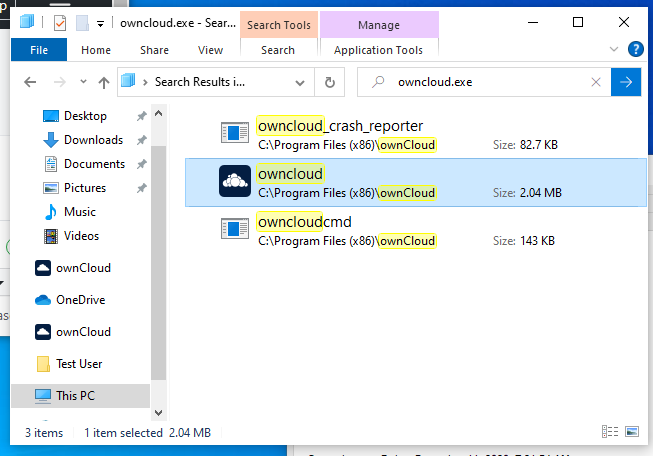Viewport: 653px width, 456px height.
Task: Switch to large thumbnails view in status bar
Action: (632, 431)
